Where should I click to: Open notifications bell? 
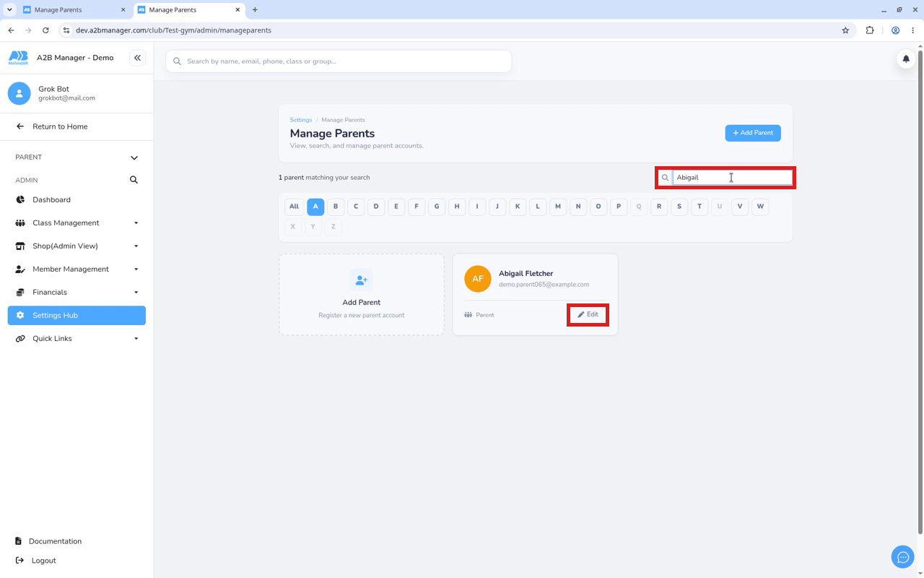[x=906, y=59]
